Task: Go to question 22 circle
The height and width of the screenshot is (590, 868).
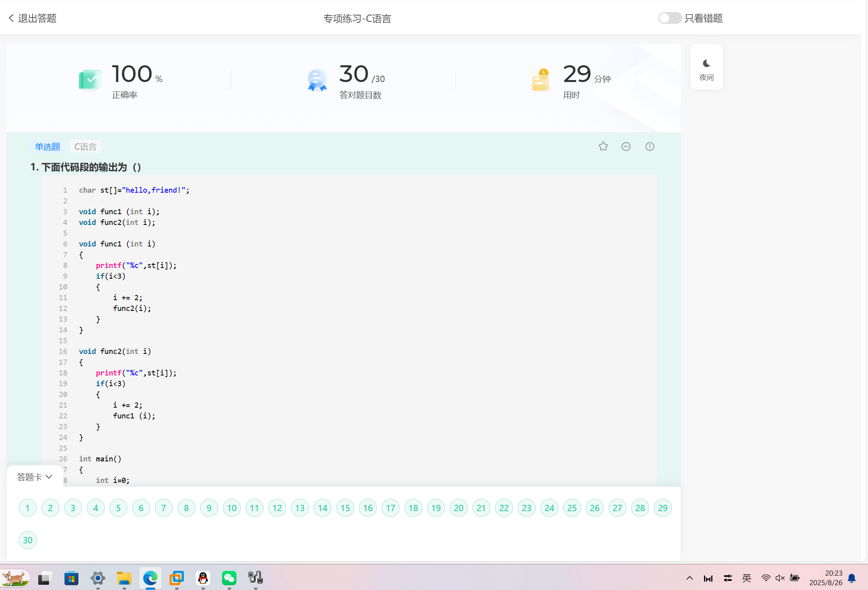Action: [x=504, y=508]
